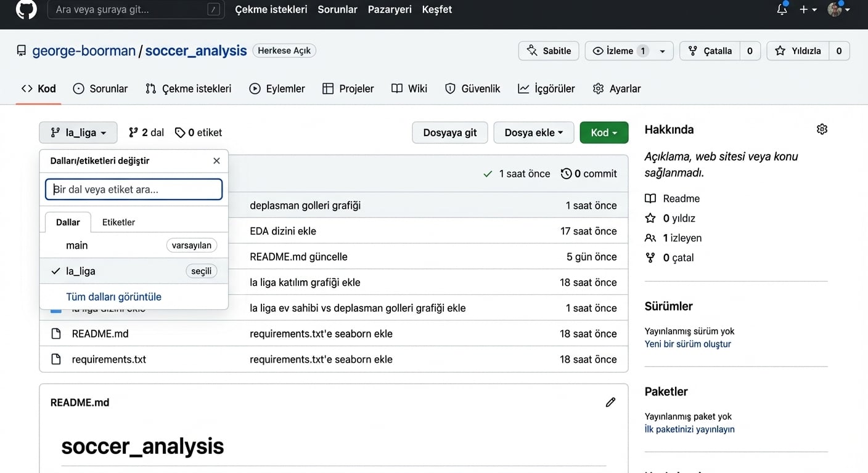The height and width of the screenshot is (473, 868).
Task: Switch to the Etiketler tab
Action: tap(118, 222)
